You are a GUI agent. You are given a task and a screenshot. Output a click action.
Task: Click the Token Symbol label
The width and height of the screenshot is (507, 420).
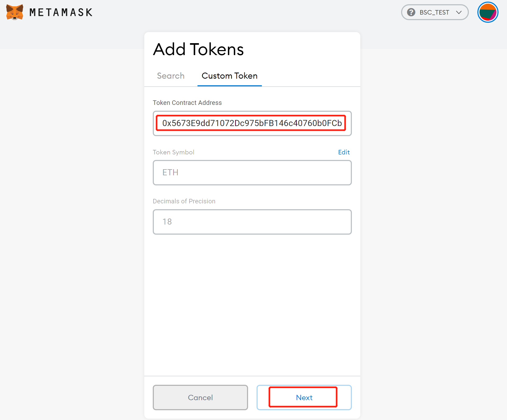click(x=173, y=152)
